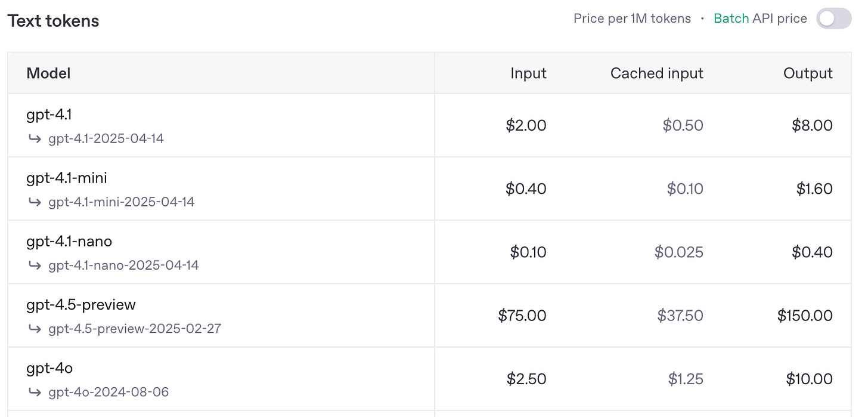Open the green Batch link
Image resolution: width=868 pixels, height=417 pixels.
(x=731, y=18)
